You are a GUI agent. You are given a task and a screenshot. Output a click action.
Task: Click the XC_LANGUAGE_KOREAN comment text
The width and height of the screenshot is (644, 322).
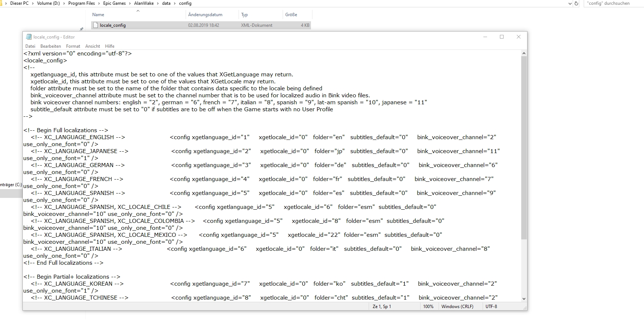click(78, 284)
